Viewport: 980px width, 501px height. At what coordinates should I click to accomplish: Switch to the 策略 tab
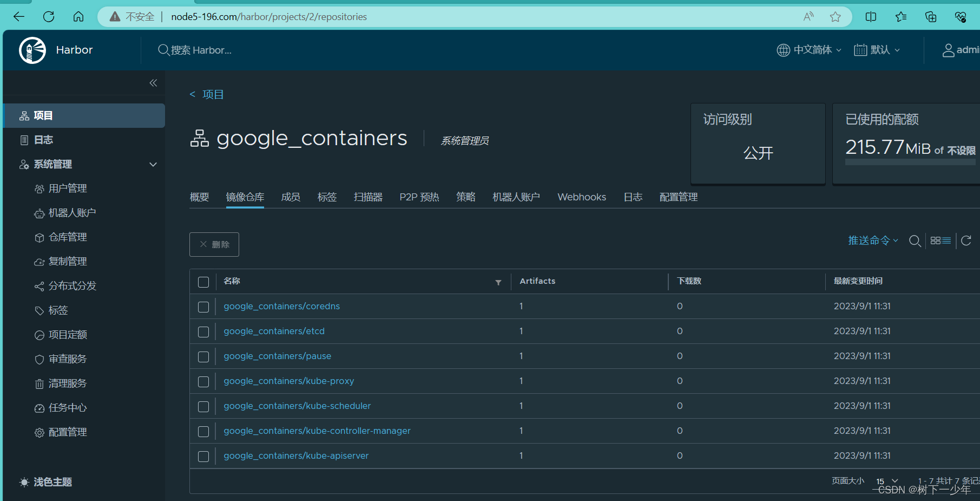(465, 197)
